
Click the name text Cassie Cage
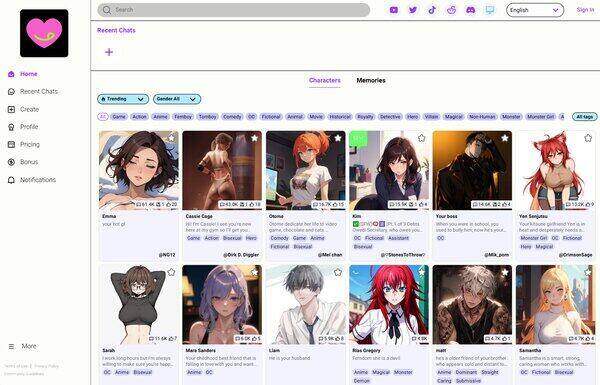point(199,216)
